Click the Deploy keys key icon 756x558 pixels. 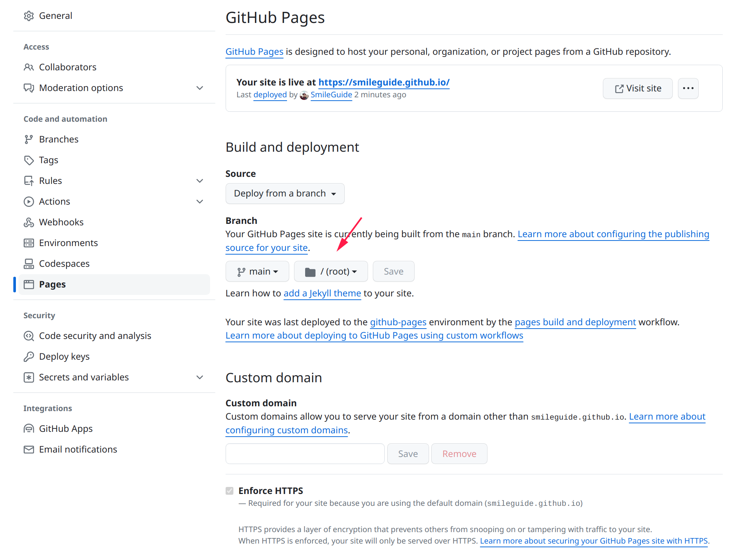pos(29,357)
